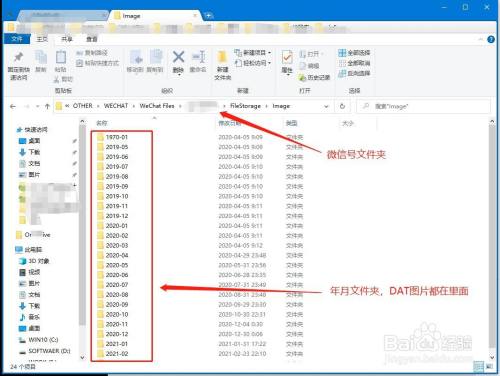The height and width of the screenshot is (376, 500).
Task: Switch to the Home ribbon tab
Action: click(42, 39)
